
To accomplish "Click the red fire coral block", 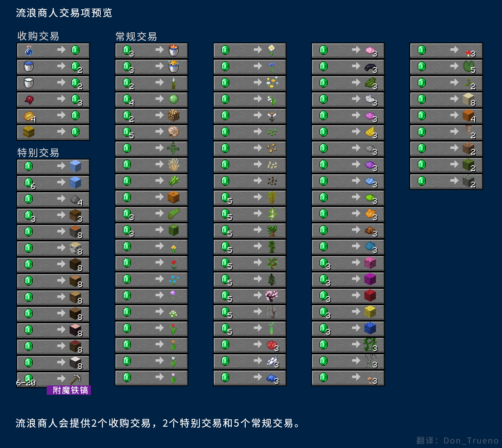I will point(370,296).
